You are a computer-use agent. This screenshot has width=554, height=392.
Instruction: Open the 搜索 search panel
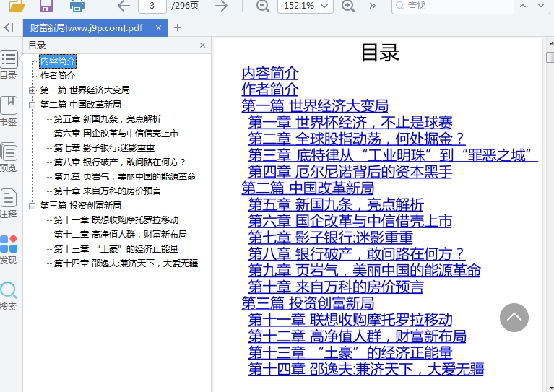click(x=9, y=296)
